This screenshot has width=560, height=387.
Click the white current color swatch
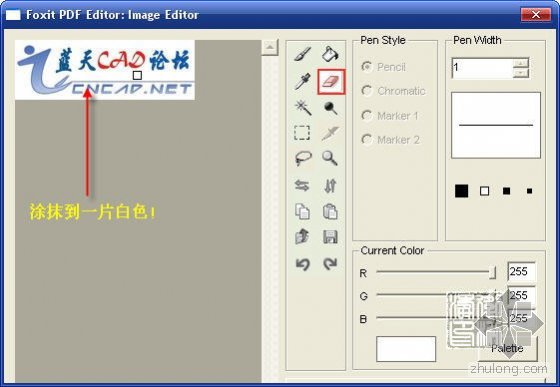(x=406, y=349)
